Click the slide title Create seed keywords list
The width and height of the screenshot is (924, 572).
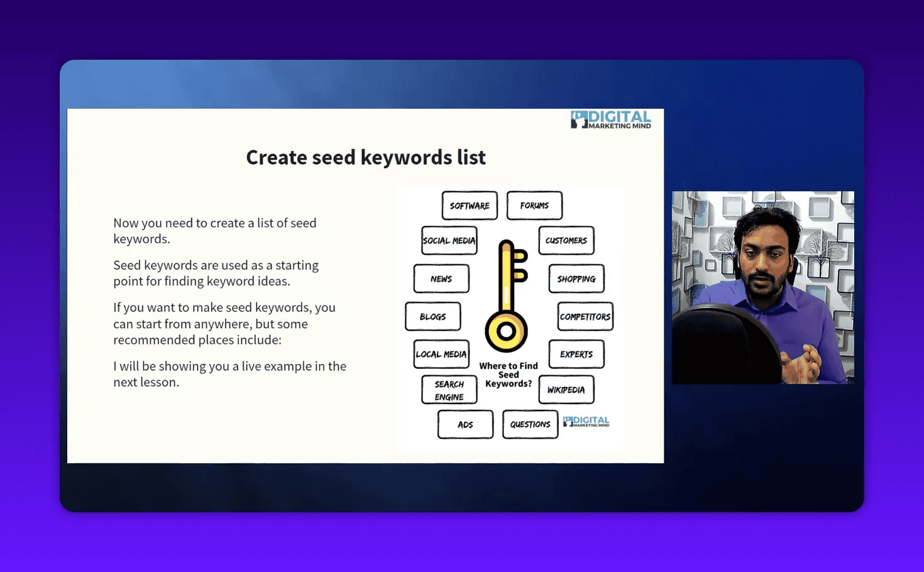coord(366,157)
